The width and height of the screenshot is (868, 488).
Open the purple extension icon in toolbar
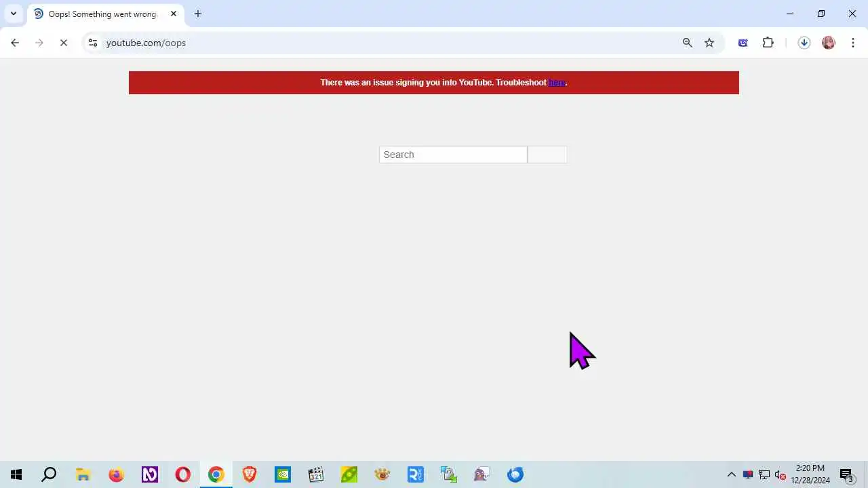click(743, 43)
